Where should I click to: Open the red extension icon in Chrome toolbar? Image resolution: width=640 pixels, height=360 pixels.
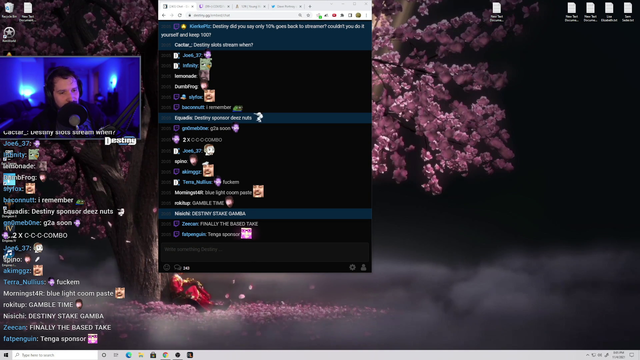(334, 15)
